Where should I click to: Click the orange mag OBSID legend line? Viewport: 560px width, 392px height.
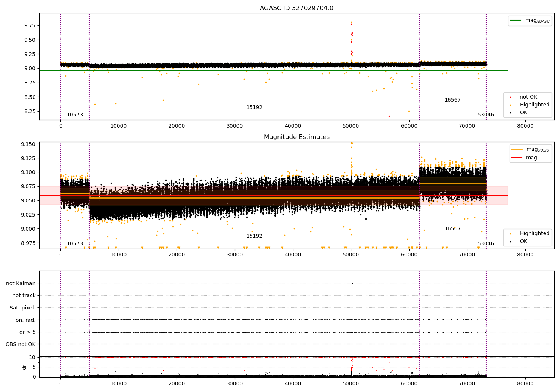tap(517, 149)
